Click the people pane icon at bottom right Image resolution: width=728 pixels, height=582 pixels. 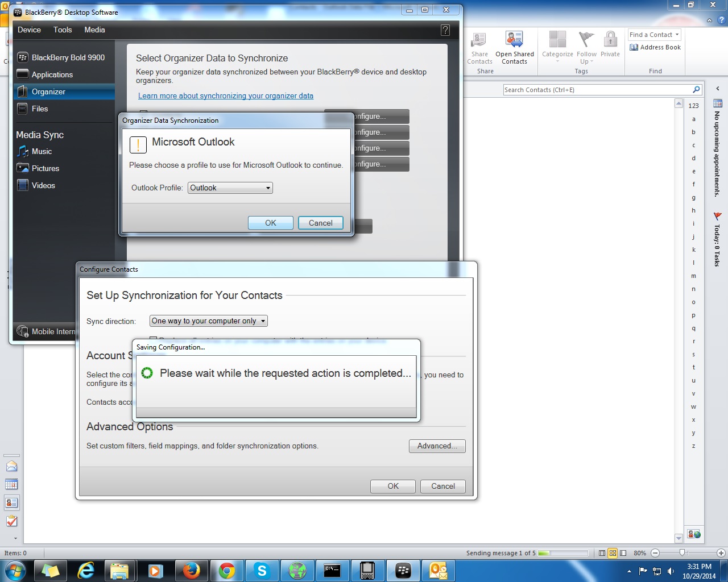[694, 534]
